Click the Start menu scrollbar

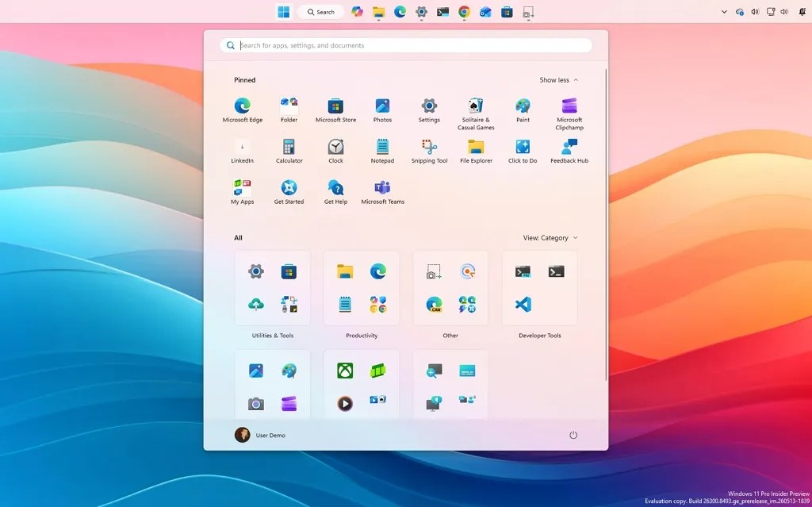(606, 224)
